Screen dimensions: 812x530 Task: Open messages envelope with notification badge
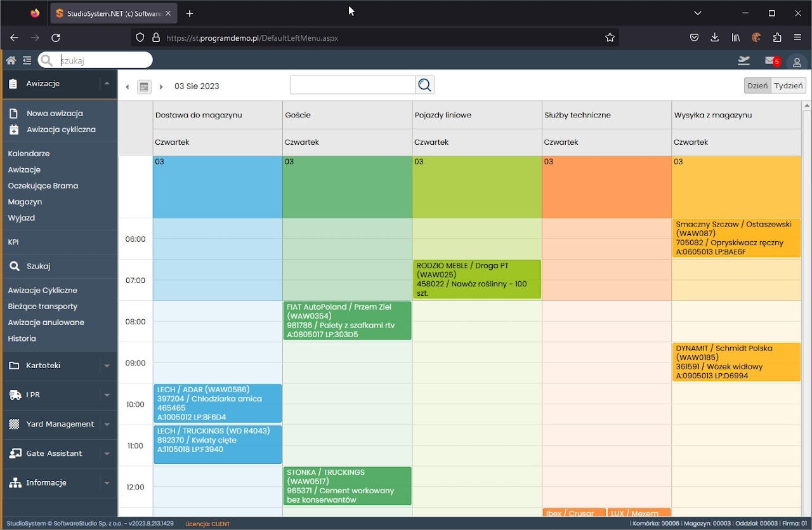pos(771,61)
